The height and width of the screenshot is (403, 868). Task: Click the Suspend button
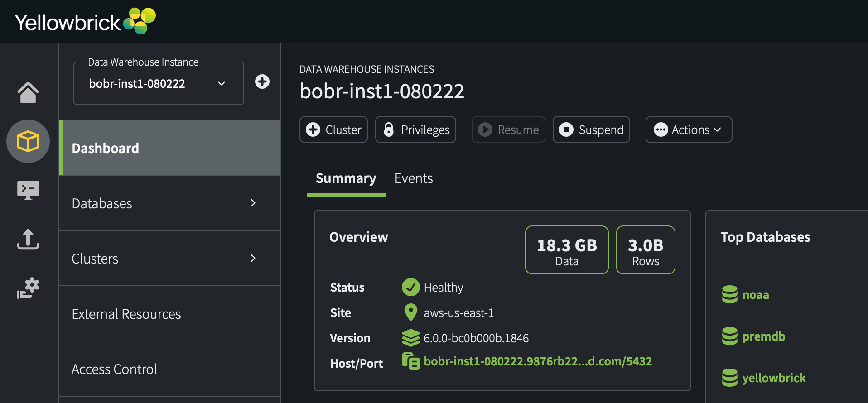pos(591,130)
